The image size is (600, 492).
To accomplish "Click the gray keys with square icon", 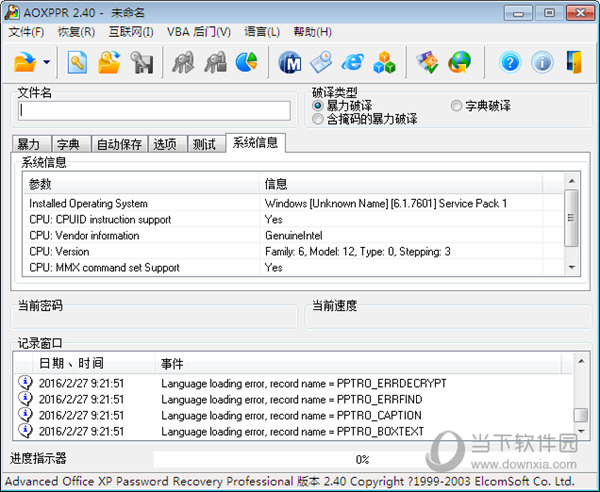I will [x=215, y=62].
